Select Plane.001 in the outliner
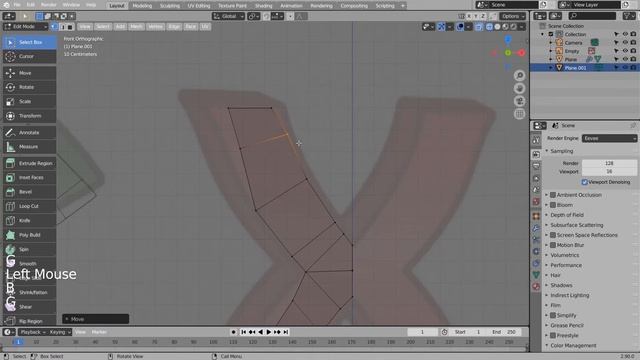The image size is (640, 360). click(576, 68)
